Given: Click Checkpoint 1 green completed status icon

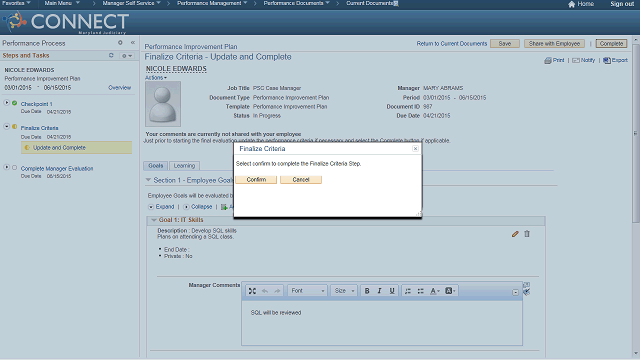Looking at the screenshot, I should click(x=15, y=103).
